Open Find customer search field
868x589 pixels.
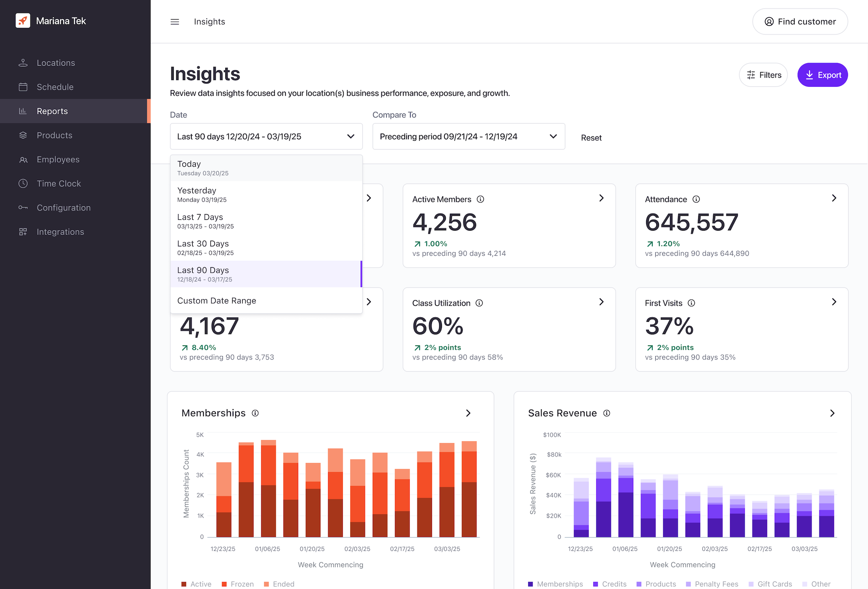[799, 22]
